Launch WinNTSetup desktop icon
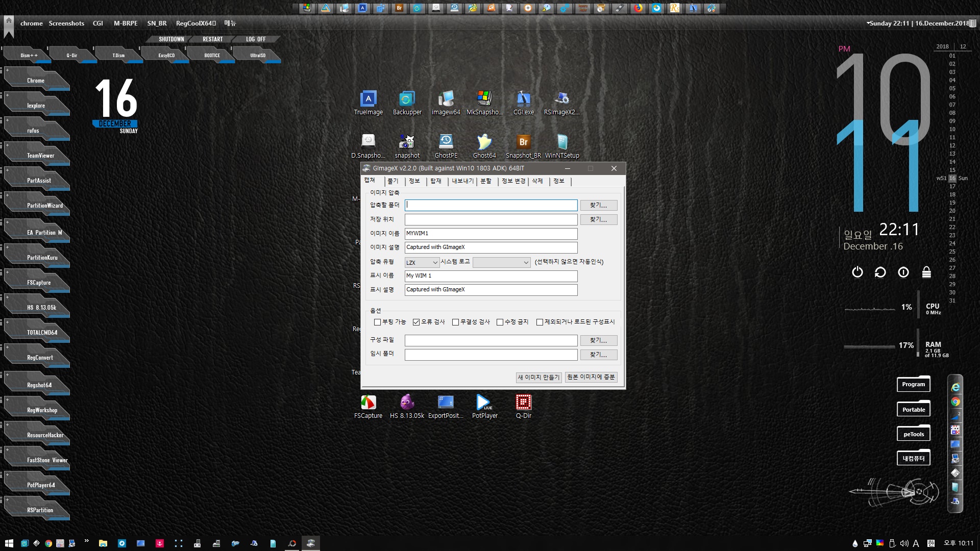 tap(562, 146)
